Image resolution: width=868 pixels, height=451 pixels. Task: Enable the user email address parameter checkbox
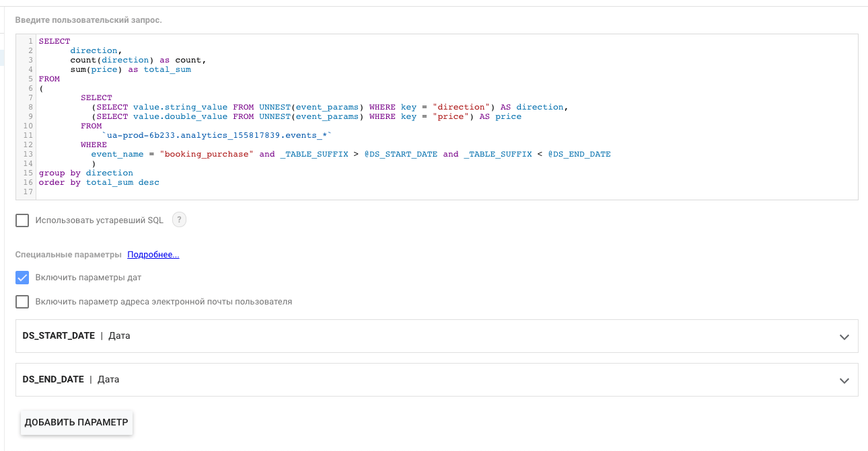21,301
